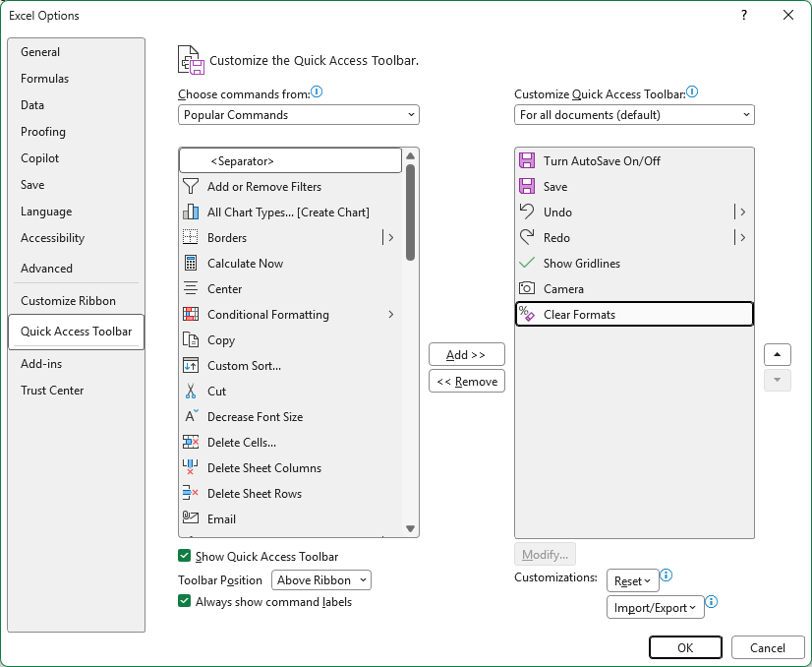The width and height of the screenshot is (812, 667).
Task: Select the Undo arrow icon
Action: (527, 212)
